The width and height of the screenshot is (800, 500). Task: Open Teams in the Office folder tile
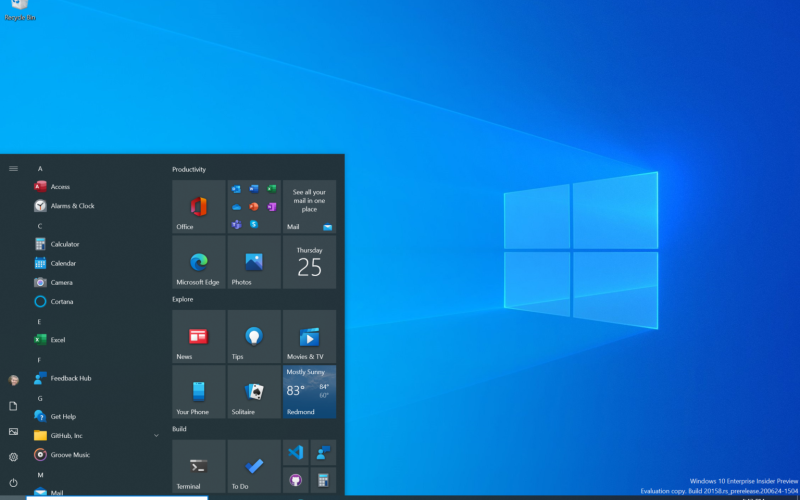click(x=236, y=224)
